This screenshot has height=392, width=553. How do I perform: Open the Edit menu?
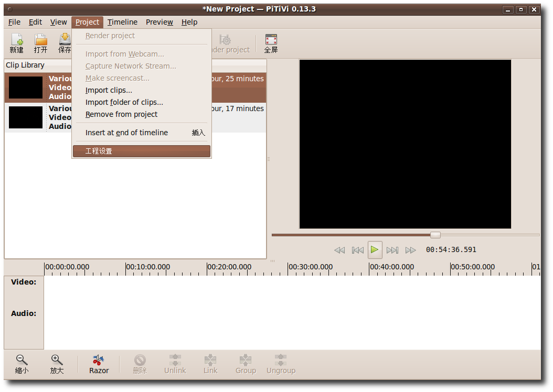click(x=35, y=22)
